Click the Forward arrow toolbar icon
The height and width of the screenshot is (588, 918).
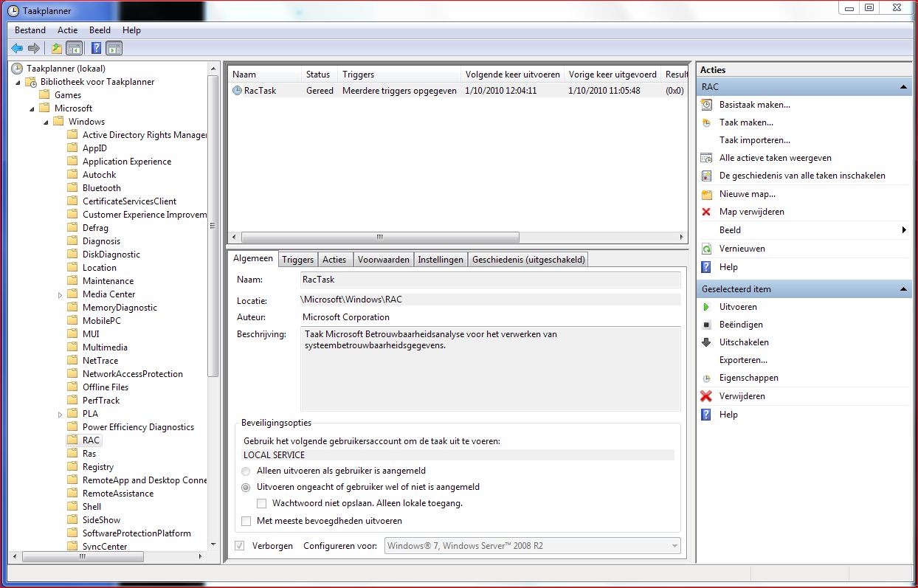(x=33, y=49)
